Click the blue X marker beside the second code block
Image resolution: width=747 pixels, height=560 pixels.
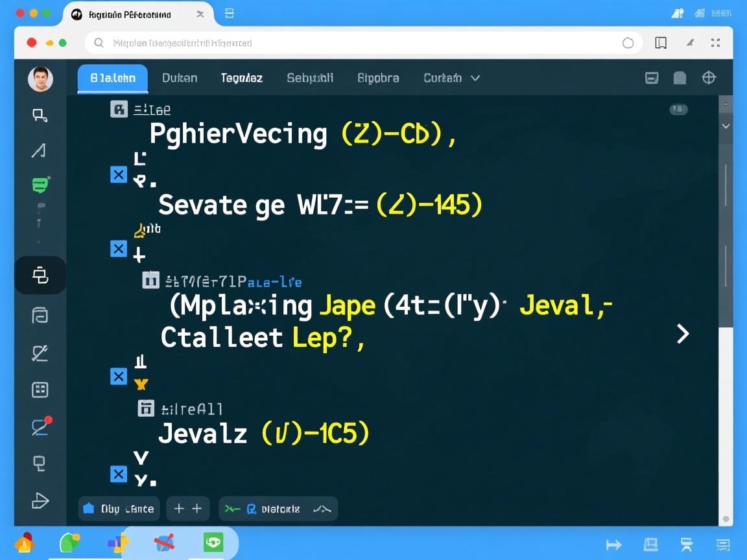tap(119, 249)
